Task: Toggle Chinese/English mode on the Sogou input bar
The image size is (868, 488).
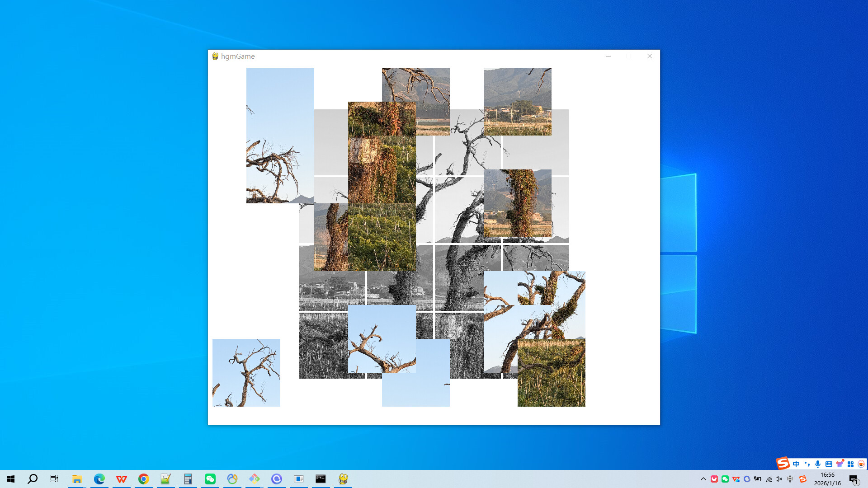Action: point(796,464)
